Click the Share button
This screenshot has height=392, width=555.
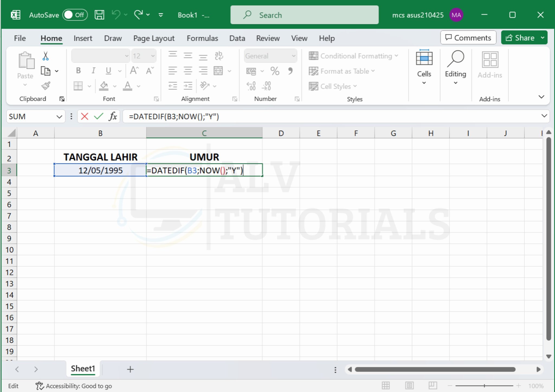click(520, 38)
